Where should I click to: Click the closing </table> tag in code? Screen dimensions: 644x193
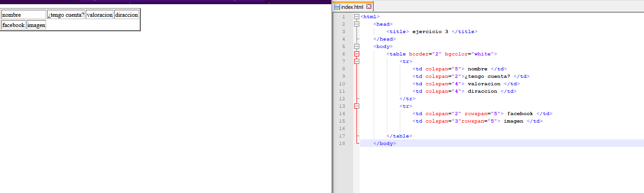(x=399, y=136)
